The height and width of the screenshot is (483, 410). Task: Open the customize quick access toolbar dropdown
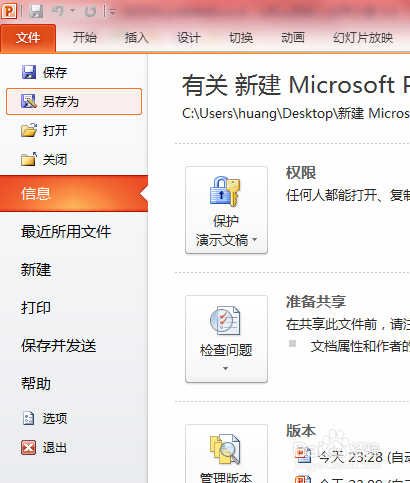(113, 13)
